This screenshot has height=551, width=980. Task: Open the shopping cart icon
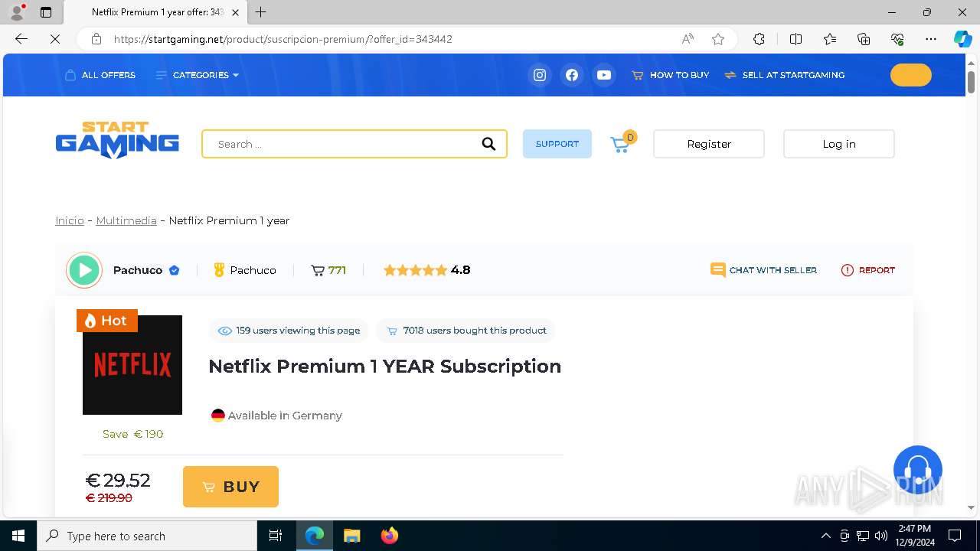click(621, 144)
